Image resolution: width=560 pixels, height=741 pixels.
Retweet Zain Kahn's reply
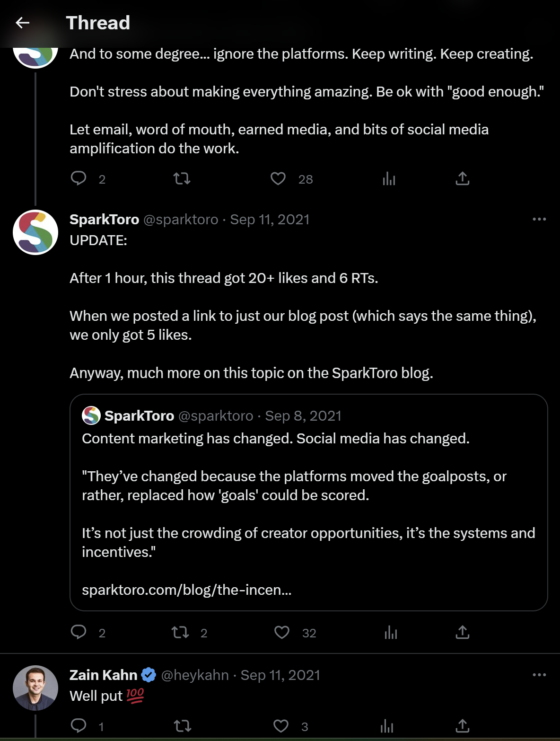point(182,726)
